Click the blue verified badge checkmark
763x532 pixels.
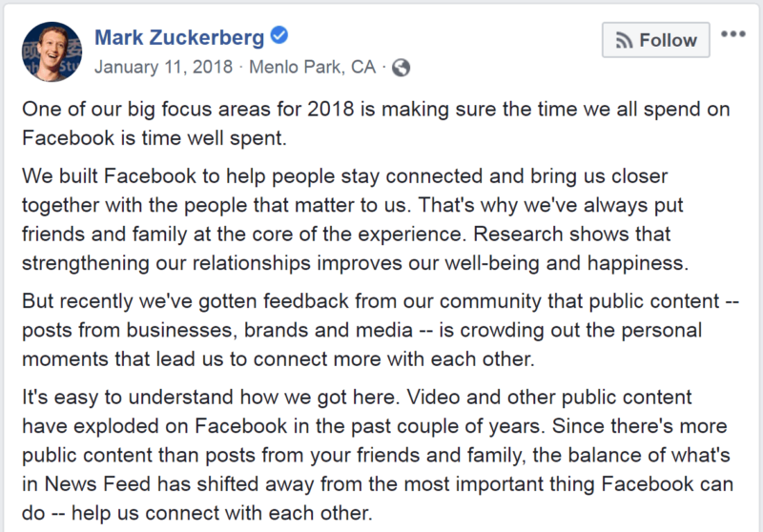pyautogui.click(x=279, y=35)
